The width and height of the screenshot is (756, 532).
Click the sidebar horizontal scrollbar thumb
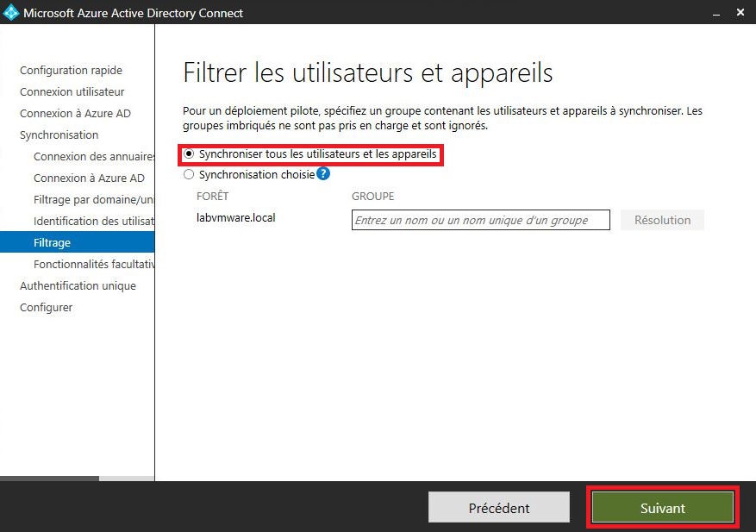click(x=50, y=479)
